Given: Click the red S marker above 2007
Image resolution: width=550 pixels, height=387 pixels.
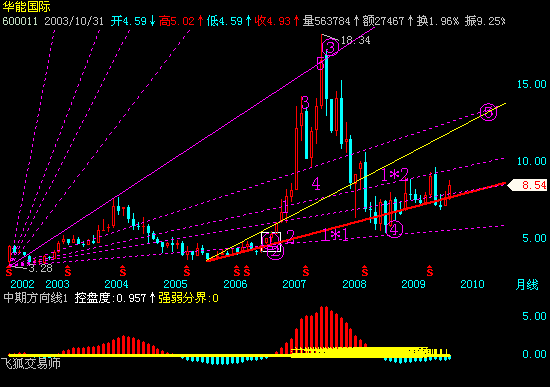Looking at the screenshot, I should click(306, 271).
